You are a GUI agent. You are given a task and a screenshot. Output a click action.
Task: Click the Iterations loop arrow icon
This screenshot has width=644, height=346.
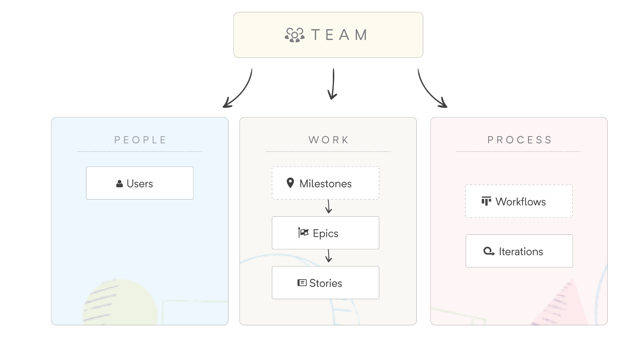[489, 251]
